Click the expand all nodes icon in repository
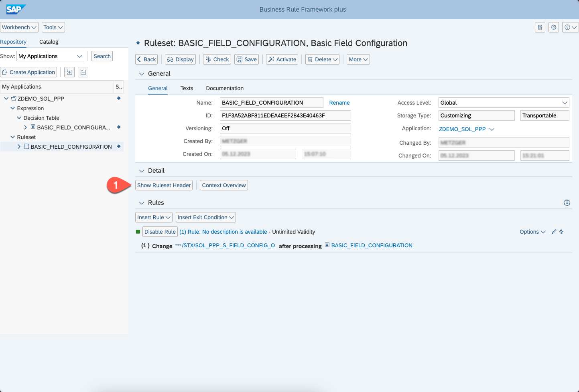 pos(69,72)
